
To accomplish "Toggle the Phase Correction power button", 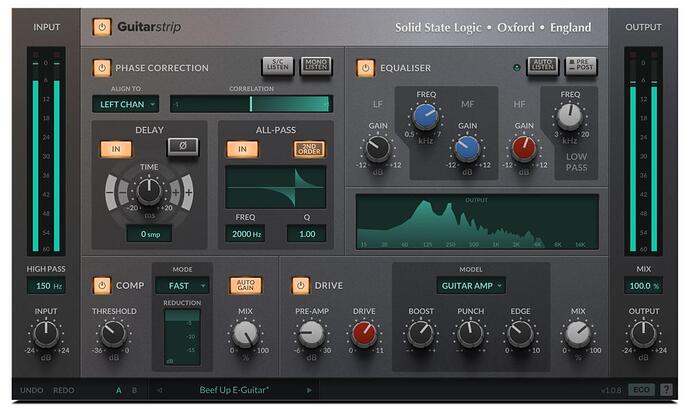I will (x=101, y=68).
